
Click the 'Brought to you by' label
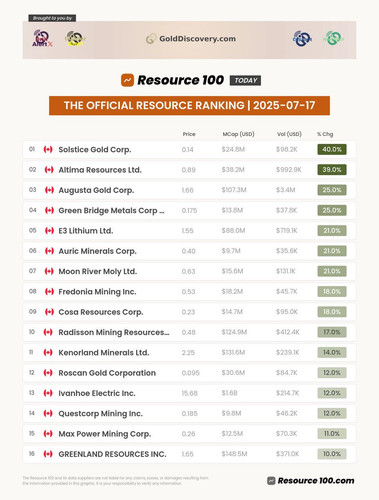click(52, 18)
